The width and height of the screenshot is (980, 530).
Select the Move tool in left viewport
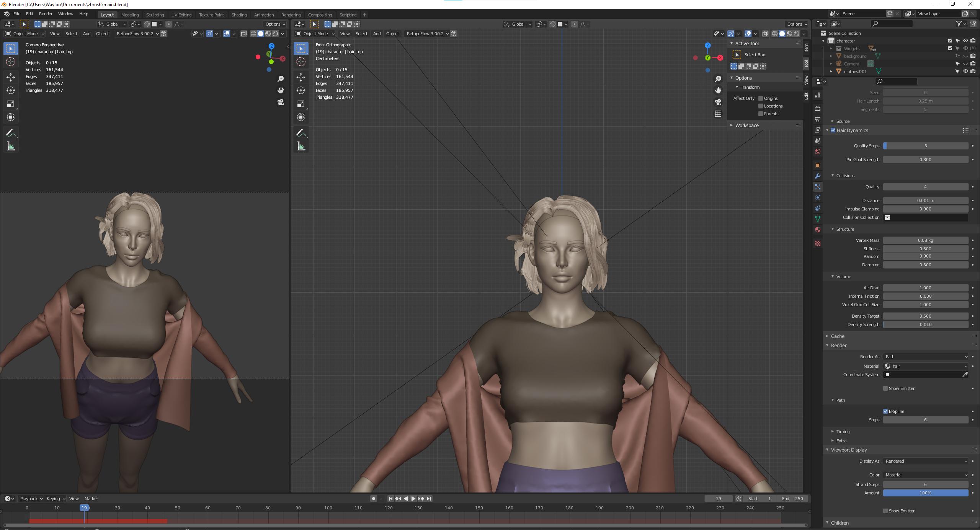(11, 77)
